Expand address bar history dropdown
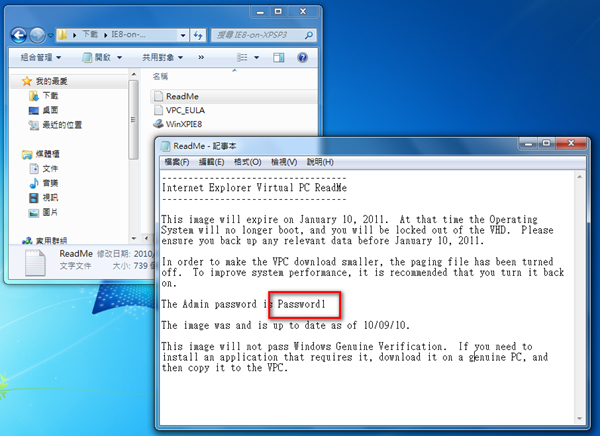This screenshot has width=600, height=436. 183,35
